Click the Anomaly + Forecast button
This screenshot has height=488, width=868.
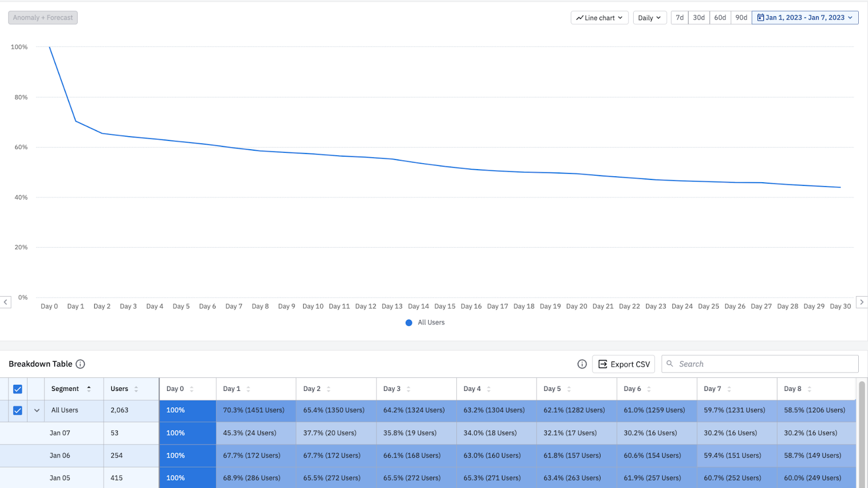(x=43, y=18)
